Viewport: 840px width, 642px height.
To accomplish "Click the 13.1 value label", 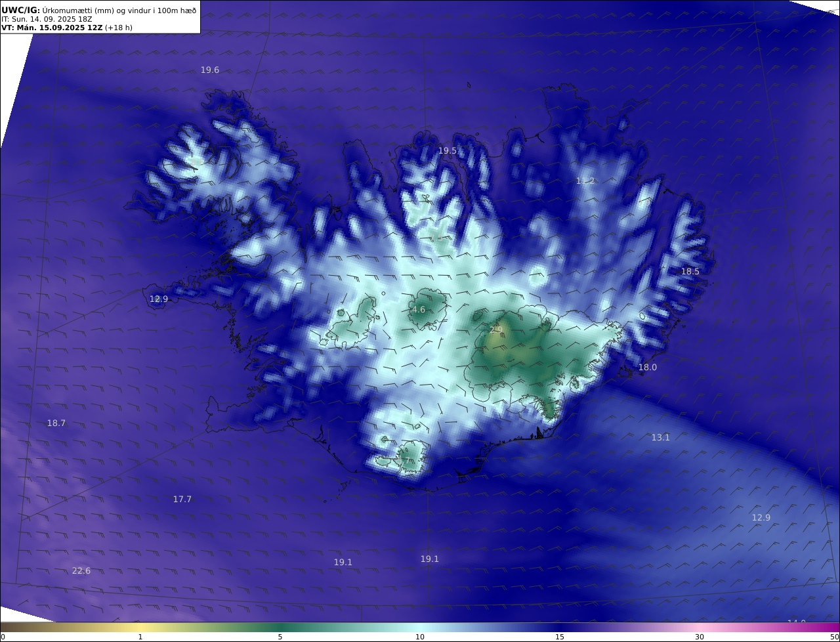I will (x=661, y=438).
